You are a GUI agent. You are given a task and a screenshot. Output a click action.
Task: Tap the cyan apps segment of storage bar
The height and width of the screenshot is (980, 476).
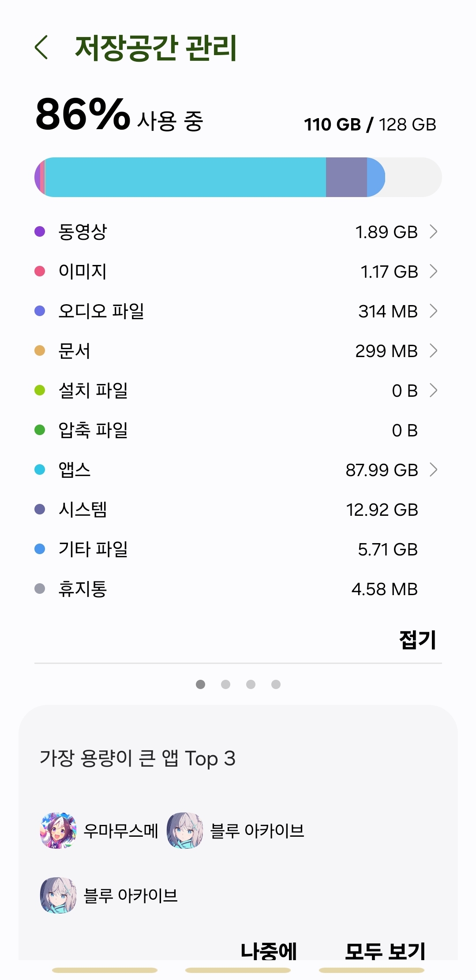coord(185,177)
